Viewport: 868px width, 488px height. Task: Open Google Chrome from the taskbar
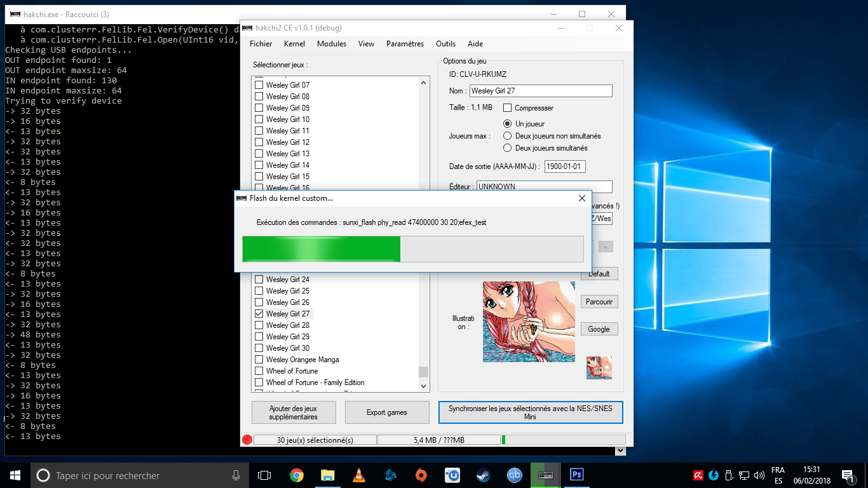[296, 475]
